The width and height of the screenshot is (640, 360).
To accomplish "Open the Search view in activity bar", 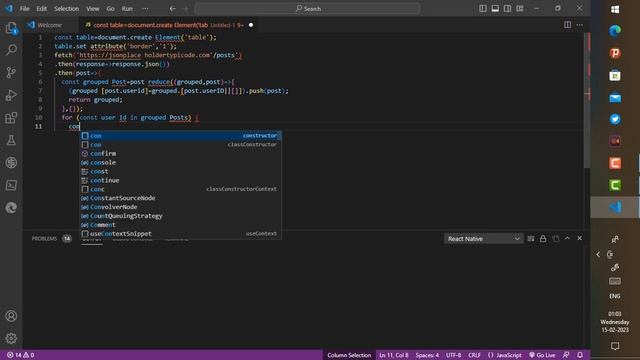I will tap(11, 50).
